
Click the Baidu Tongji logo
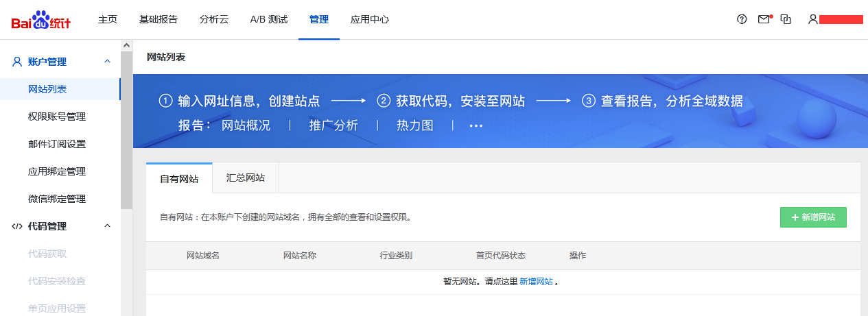(x=40, y=20)
